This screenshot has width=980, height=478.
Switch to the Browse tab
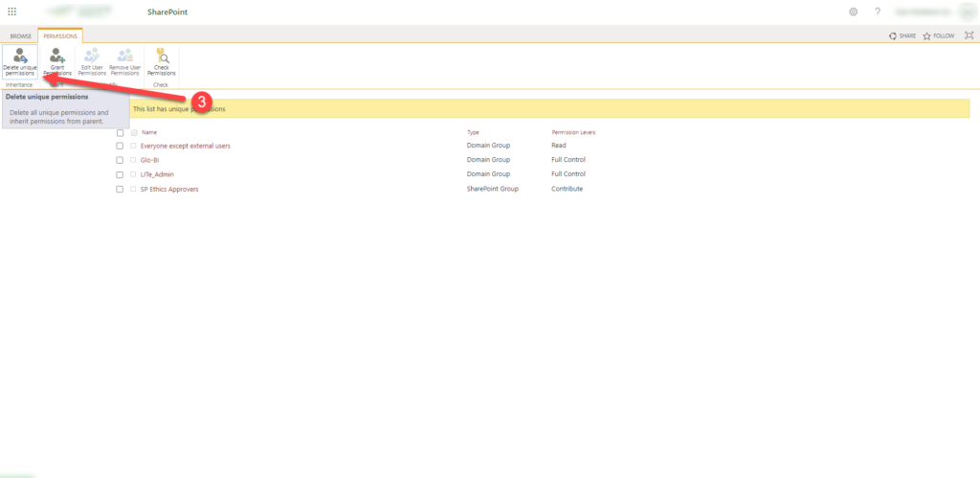[21, 36]
